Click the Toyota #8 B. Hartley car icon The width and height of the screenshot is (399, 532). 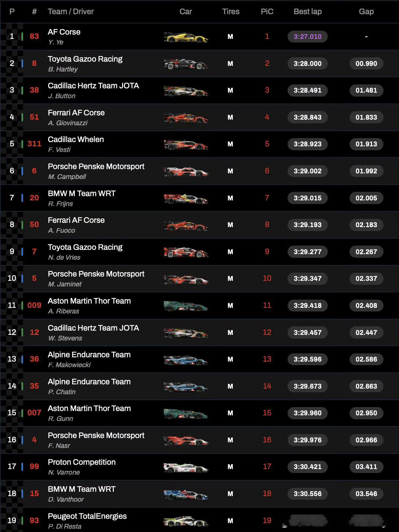coord(186,64)
